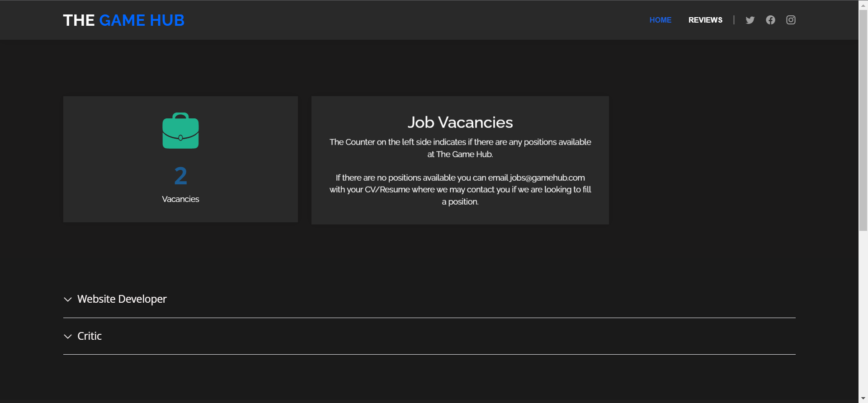Open the Instagram social link
This screenshot has width=868, height=403.
click(791, 20)
